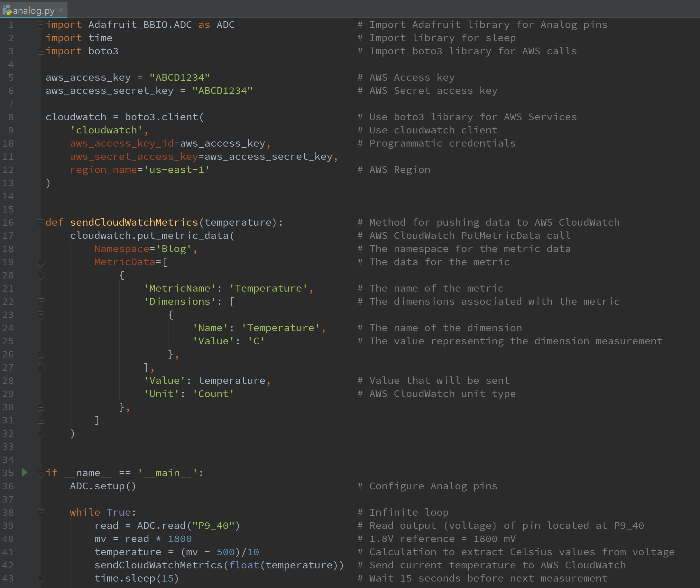The image size is (700, 588).
Task: Close the analog.py tab
Action: pos(61,10)
